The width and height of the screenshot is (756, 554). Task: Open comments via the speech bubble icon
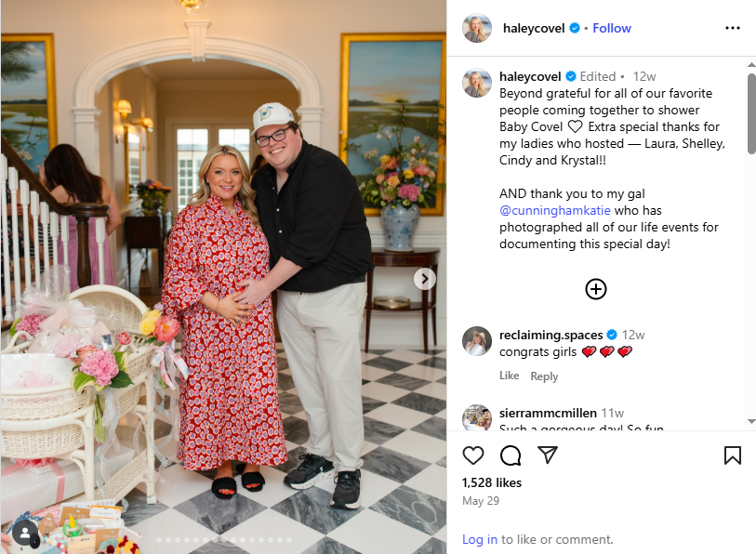[511, 455]
